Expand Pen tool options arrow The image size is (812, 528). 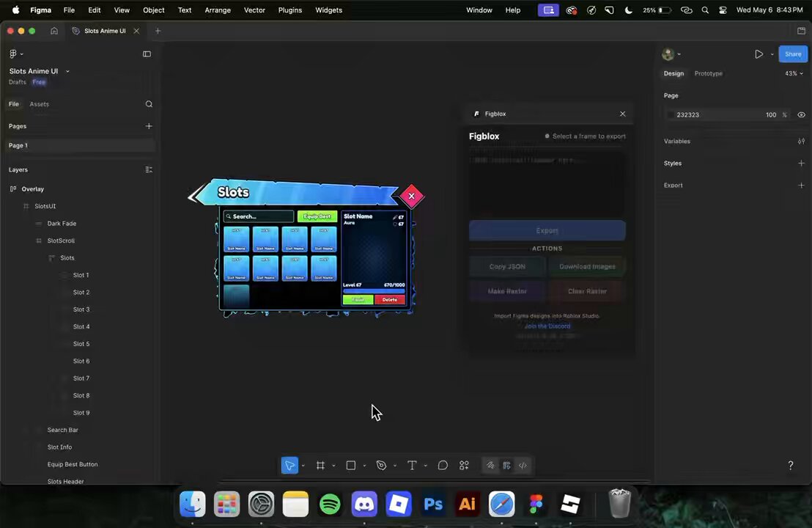[x=394, y=466]
